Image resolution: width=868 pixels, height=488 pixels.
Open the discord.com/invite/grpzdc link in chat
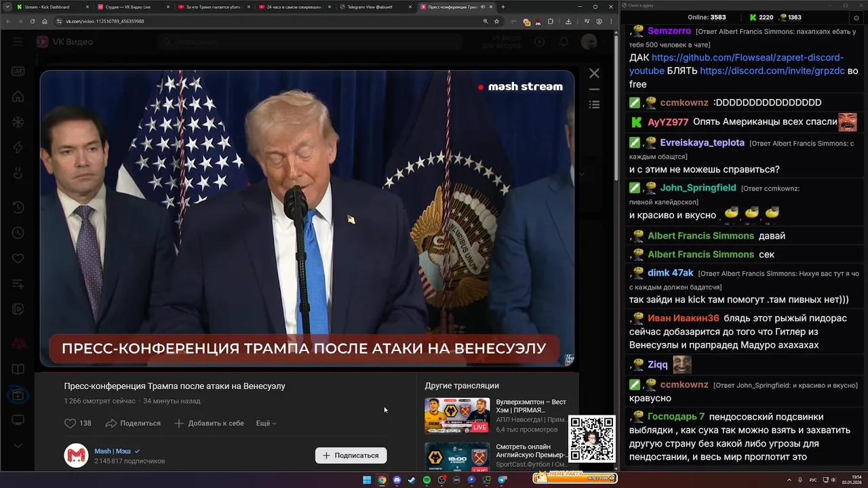(x=772, y=70)
